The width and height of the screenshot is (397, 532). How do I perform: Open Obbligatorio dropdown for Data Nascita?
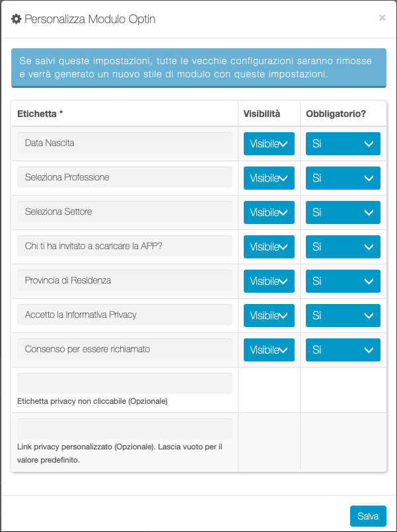click(x=343, y=143)
